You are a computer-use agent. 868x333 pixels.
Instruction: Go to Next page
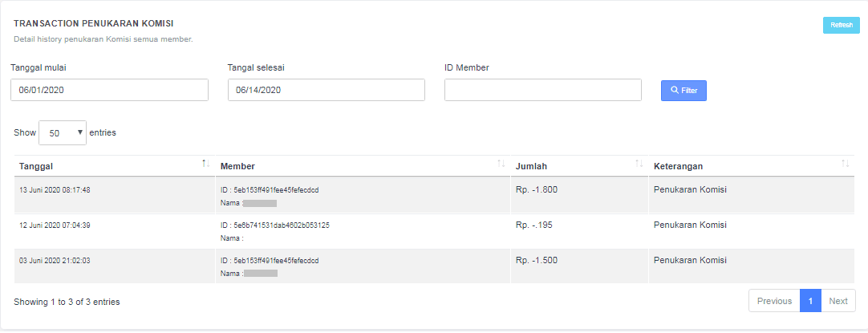pos(838,301)
